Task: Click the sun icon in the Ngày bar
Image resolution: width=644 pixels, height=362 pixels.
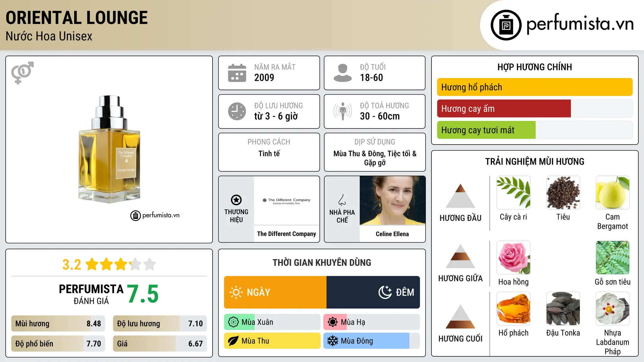Action: [236, 292]
